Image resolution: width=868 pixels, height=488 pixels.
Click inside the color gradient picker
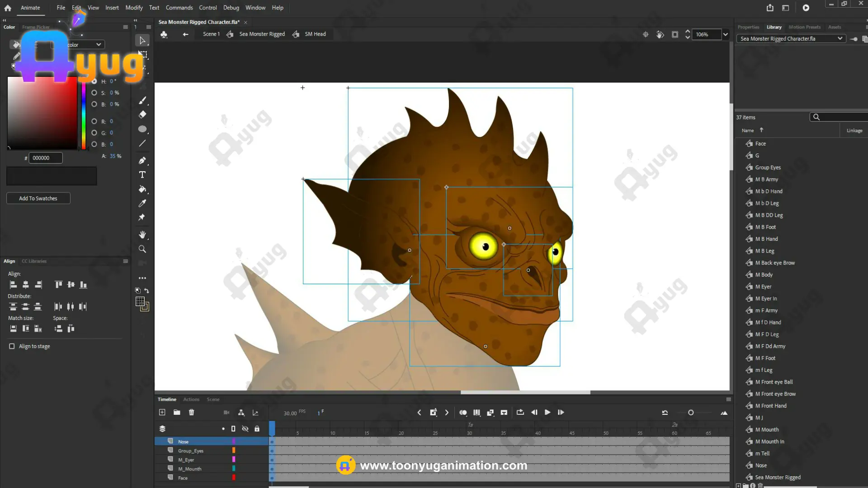click(x=42, y=113)
